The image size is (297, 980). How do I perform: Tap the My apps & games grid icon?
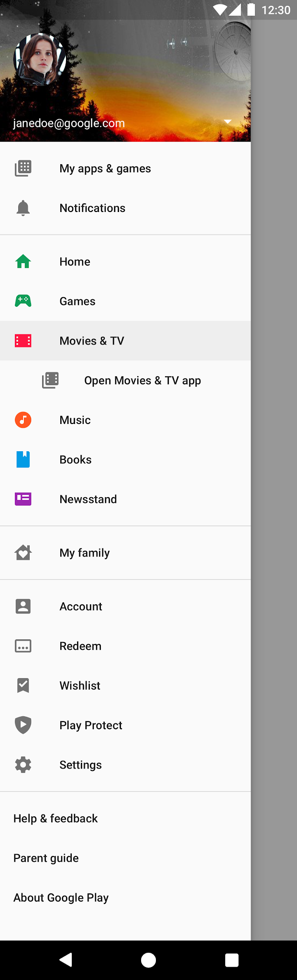[x=23, y=168]
